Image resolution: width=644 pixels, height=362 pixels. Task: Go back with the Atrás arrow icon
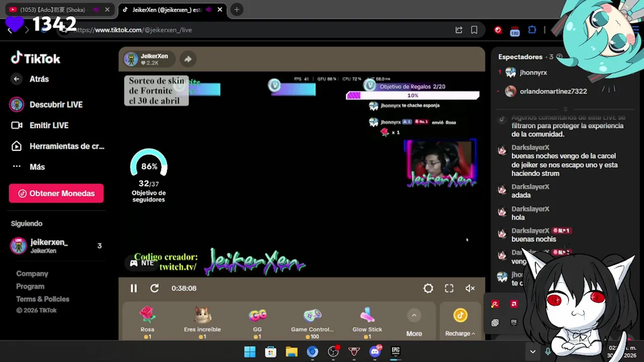[17, 79]
